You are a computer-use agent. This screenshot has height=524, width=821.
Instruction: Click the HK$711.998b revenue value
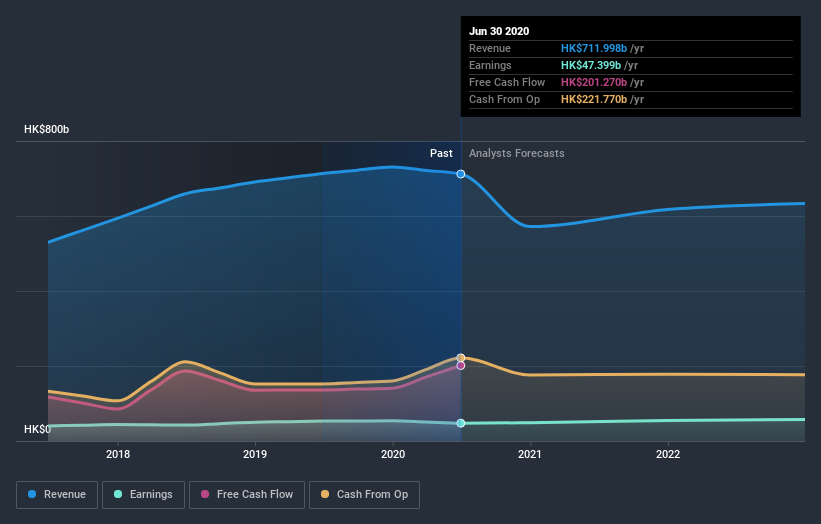pyautogui.click(x=594, y=48)
